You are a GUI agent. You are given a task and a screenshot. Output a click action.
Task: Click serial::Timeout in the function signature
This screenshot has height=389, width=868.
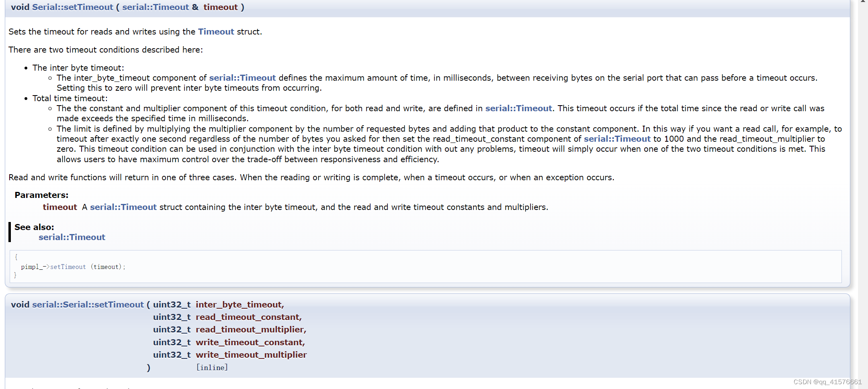tap(156, 7)
